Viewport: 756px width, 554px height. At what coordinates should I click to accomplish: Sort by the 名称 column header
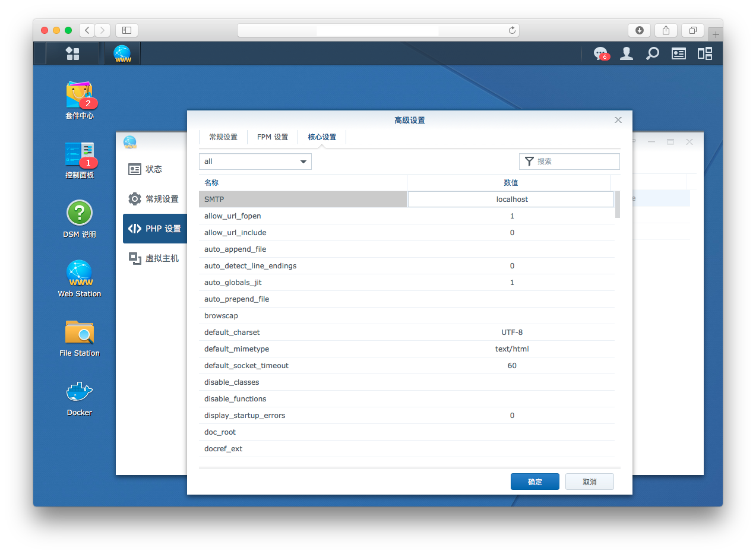click(303, 183)
